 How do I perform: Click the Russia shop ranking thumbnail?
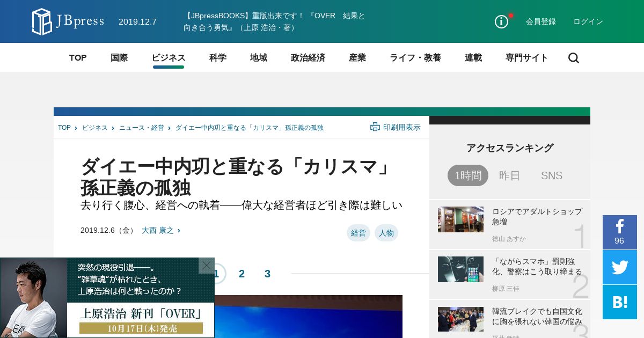[x=460, y=219]
